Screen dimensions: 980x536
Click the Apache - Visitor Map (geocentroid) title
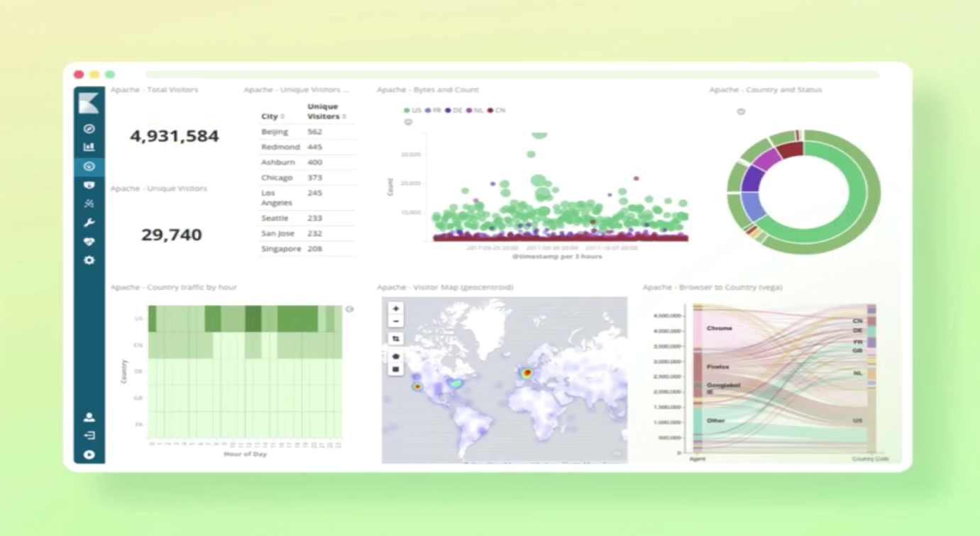pyautogui.click(x=445, y=287)
